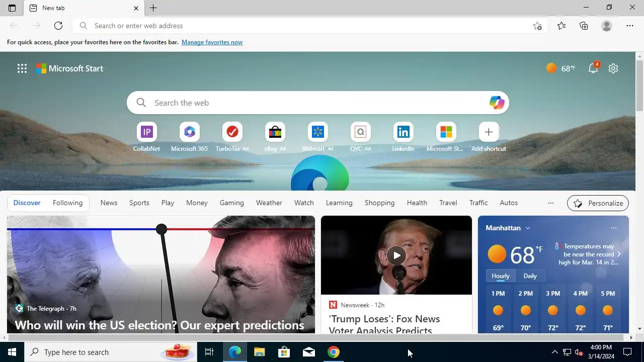This screenshot has height=362, width=644.
Task: Open the Walmart shortcut
Action: 317,137
